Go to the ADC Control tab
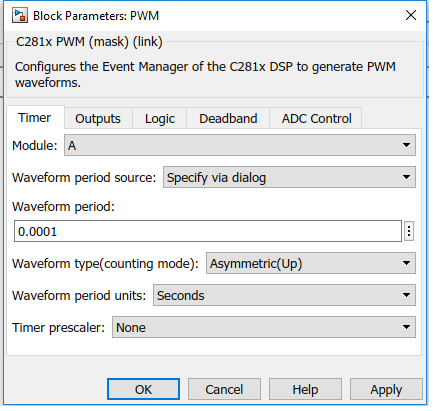433x411 pixels. click(316, 118)
